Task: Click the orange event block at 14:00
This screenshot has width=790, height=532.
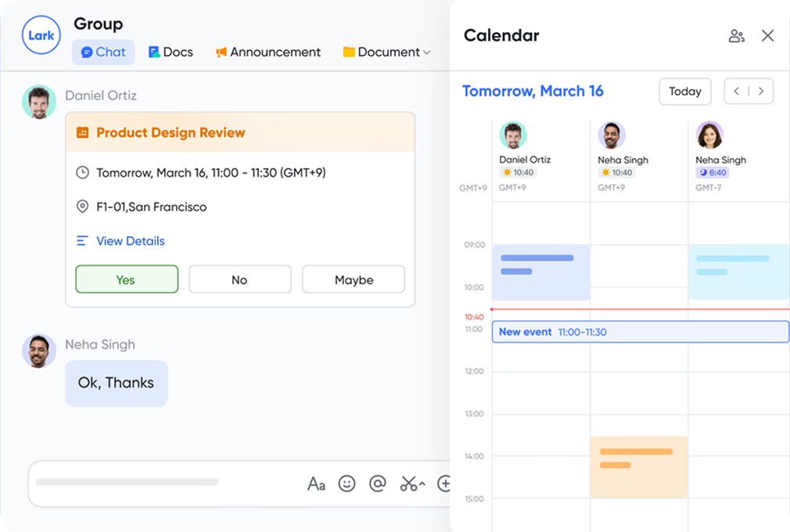Action: [x=638, y=467]
